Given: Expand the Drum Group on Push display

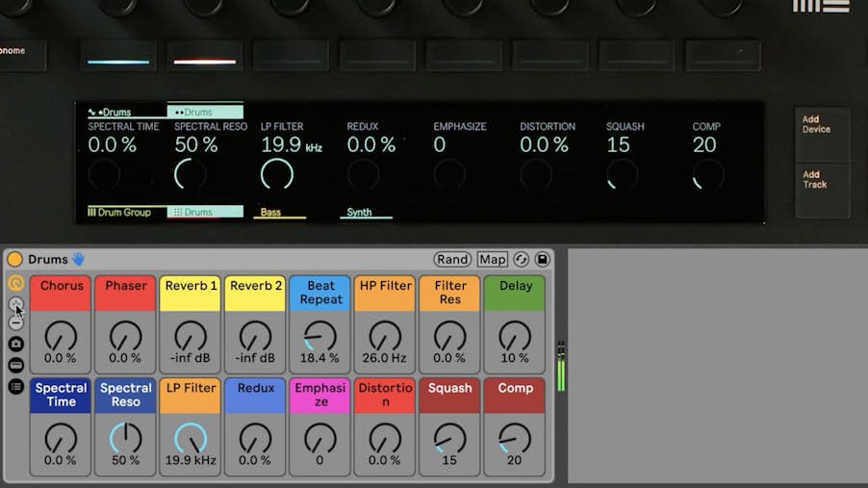Looking at the screenshot, I should (120, 213).
